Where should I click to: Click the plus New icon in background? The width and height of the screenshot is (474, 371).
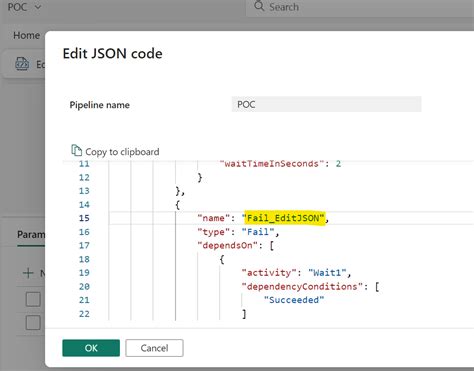(28, 273)
